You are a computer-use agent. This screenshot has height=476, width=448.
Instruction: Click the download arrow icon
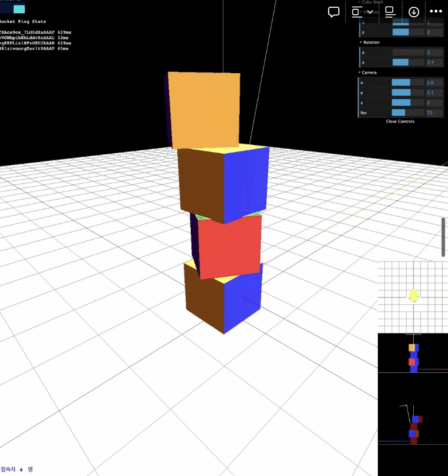(x=413, y=12)
